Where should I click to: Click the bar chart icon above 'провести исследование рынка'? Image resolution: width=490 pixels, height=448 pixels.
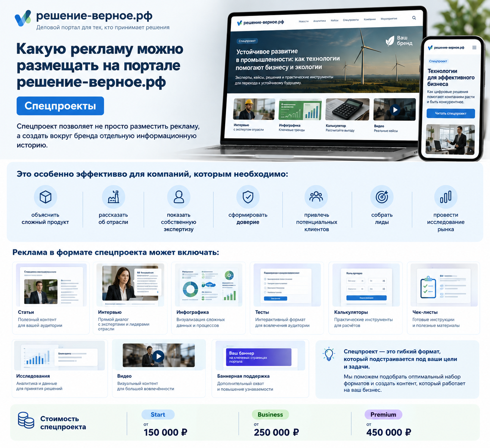pos(446,197)
